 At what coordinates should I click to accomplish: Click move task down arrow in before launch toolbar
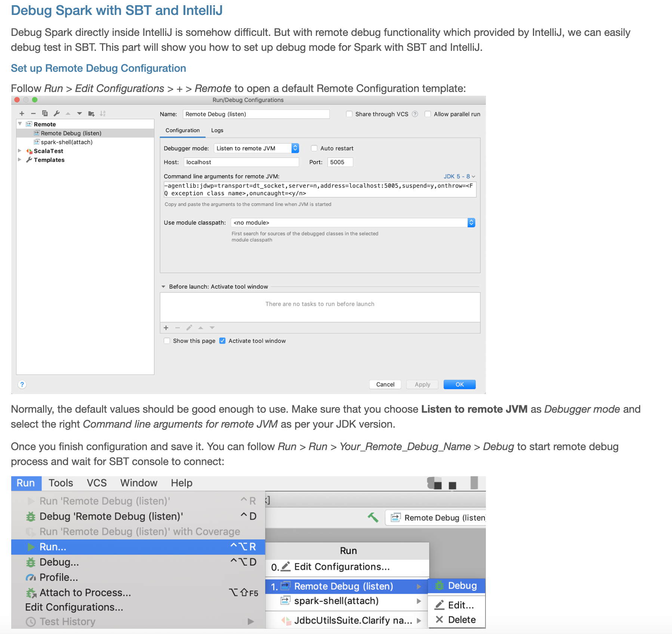pyautogui.click(x=212, y=328)
